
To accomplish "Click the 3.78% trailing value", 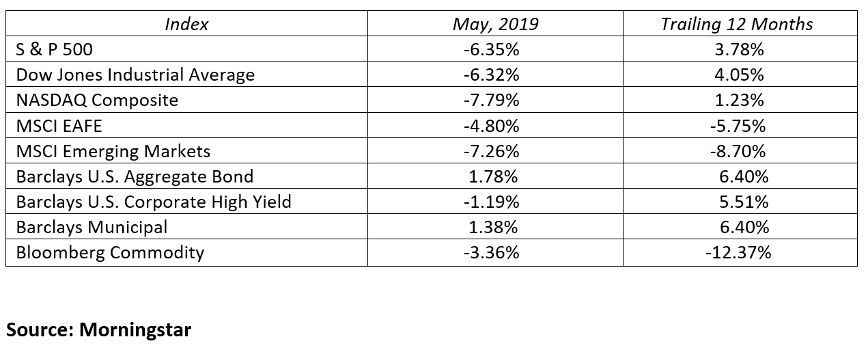I will point(739,49).
